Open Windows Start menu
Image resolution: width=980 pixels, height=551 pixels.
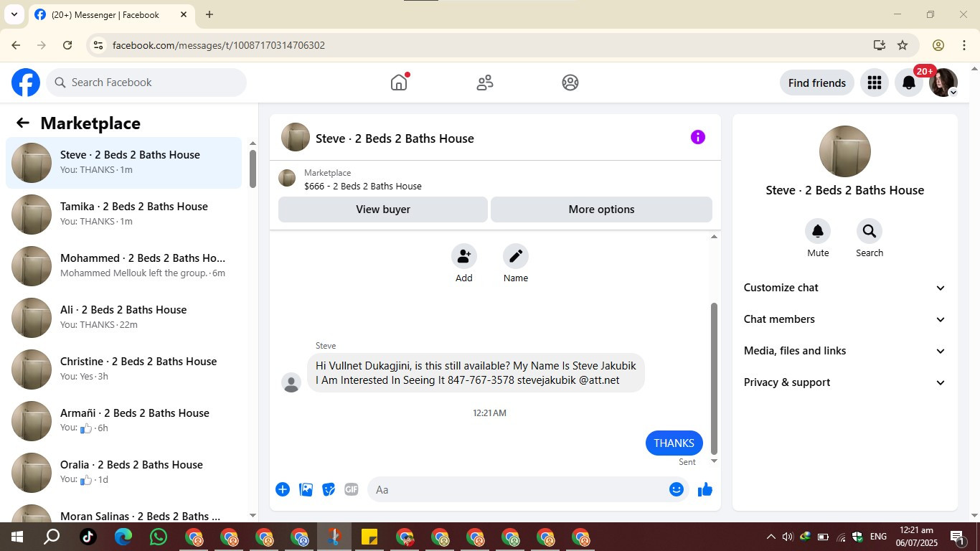[17, 537]
